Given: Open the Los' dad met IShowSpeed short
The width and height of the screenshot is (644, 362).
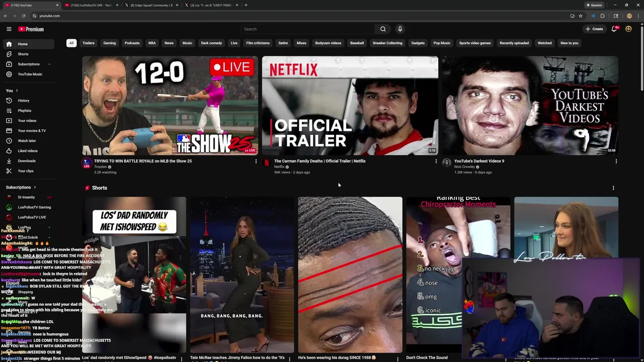Looking at the screenshot, I should click(134, 275).
